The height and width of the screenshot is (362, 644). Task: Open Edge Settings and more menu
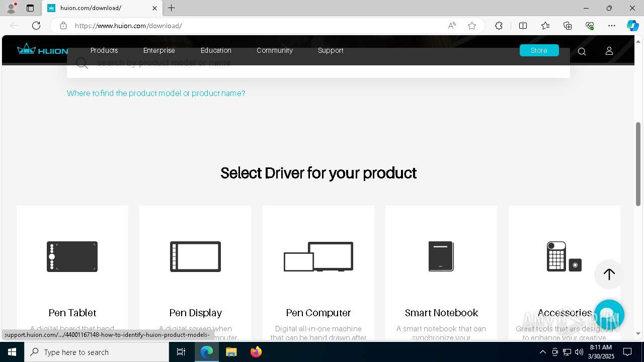612,26
